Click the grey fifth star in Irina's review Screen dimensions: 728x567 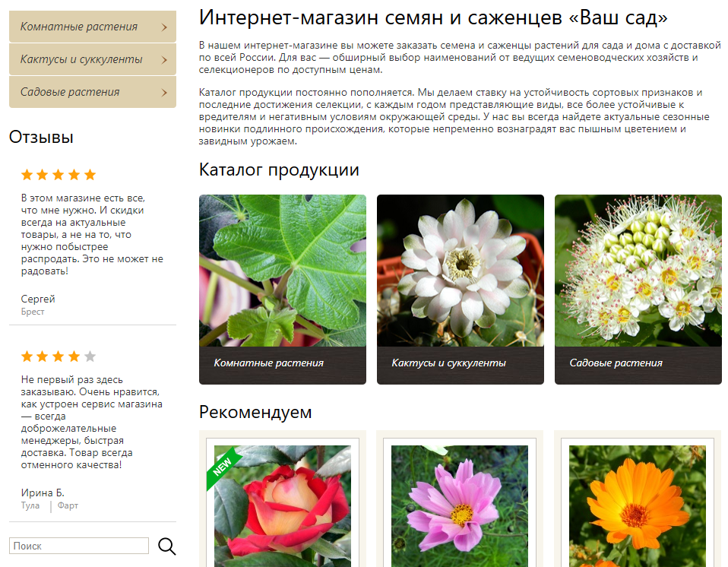pyautogui.click(x=90, y=356)
